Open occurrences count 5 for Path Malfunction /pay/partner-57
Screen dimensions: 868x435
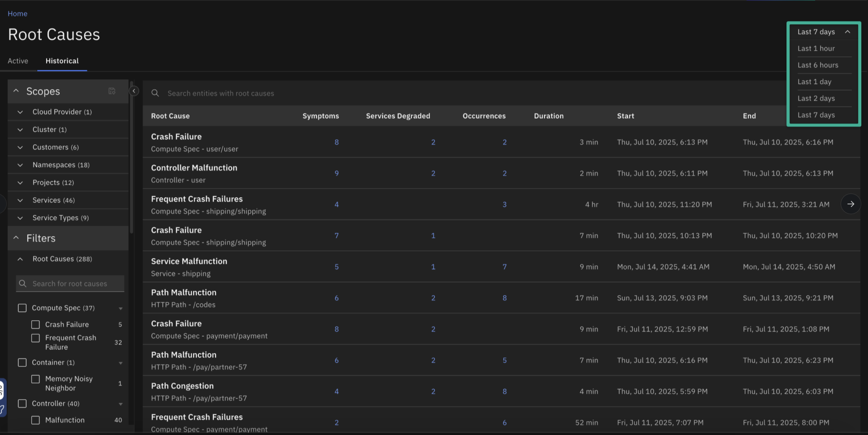pos(505,360)
